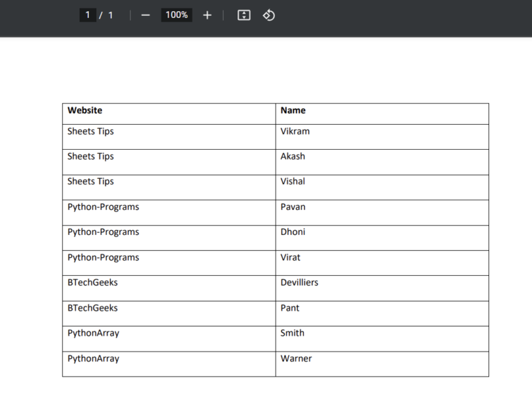The image size is (532, 407).
Task: Click the current page number field
Action: 88,15
